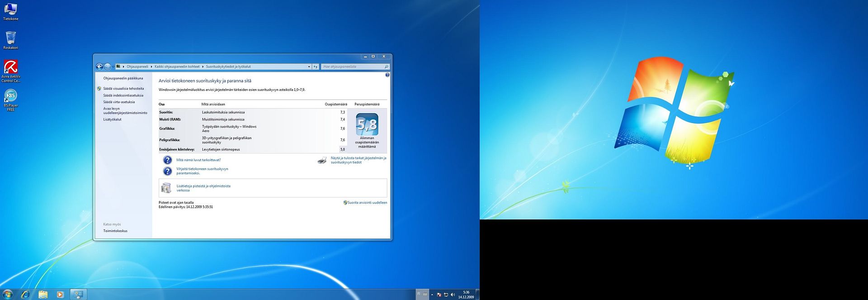
Task: Click the Hae ohjauspaneelista search field
Action: (353, 67)
